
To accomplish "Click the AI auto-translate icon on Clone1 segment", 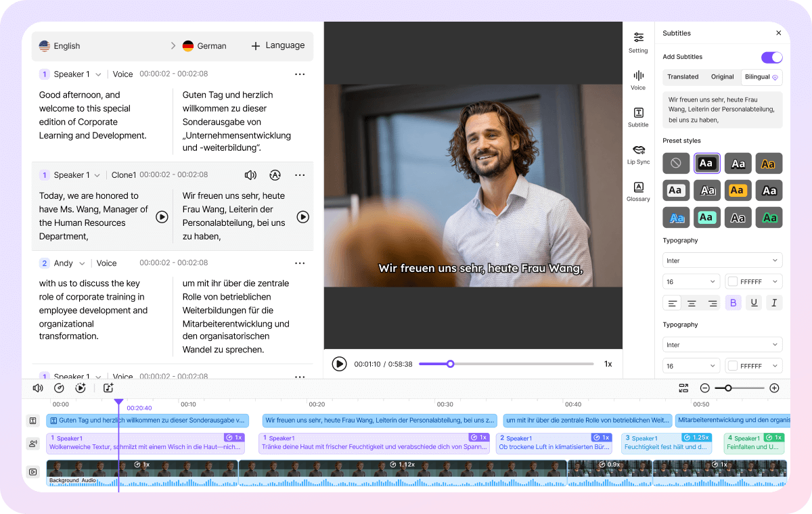I will click(275, 174).
